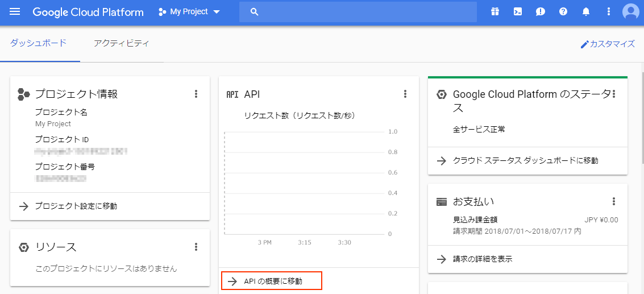Click the JPY ¥0.00 amount
This screenshot has width=644, height=294.
coord(601,220)
